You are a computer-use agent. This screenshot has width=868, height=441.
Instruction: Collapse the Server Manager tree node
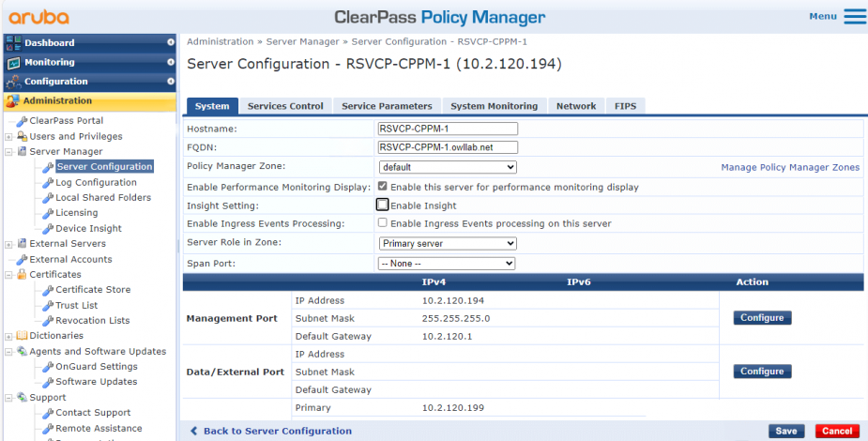pos(8,152)
